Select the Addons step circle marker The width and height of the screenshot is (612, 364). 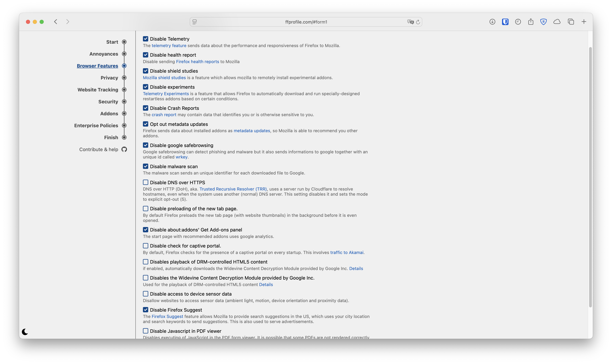tap(124, 114)
